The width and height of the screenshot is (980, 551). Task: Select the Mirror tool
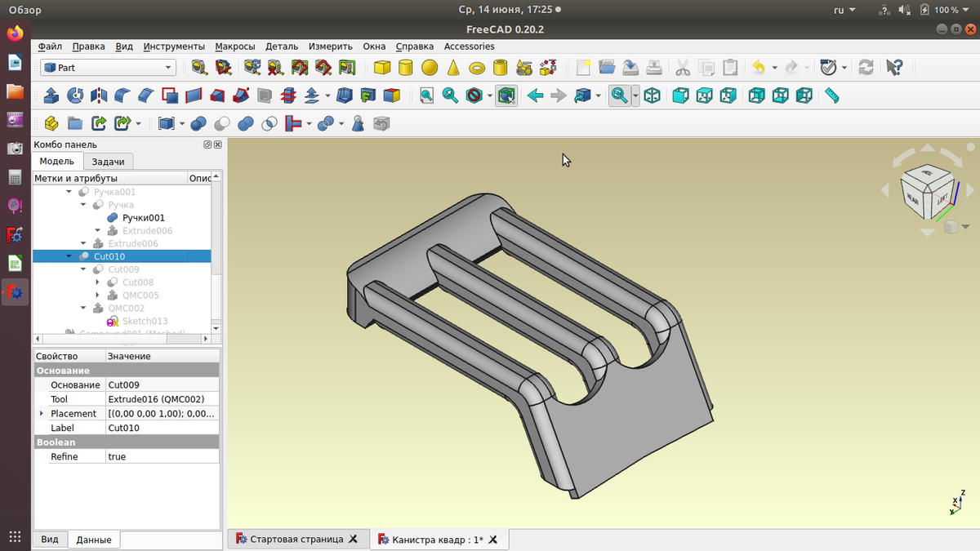99,96
